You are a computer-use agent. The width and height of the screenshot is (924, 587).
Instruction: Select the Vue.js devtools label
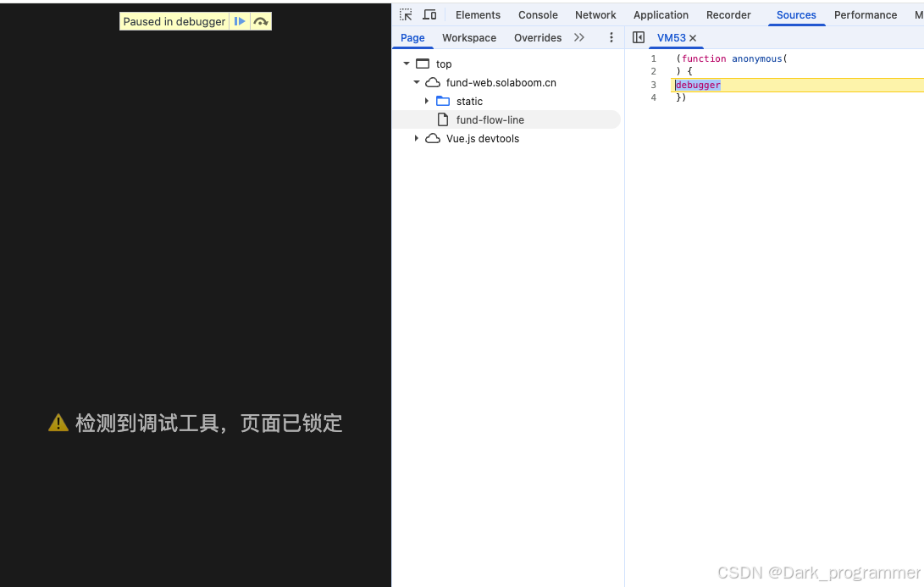click(x=483, y=139)
